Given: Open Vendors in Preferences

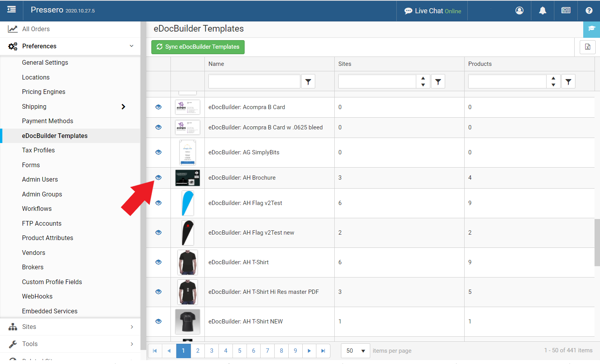Looking at the screenshot, I should click(34, 253).
